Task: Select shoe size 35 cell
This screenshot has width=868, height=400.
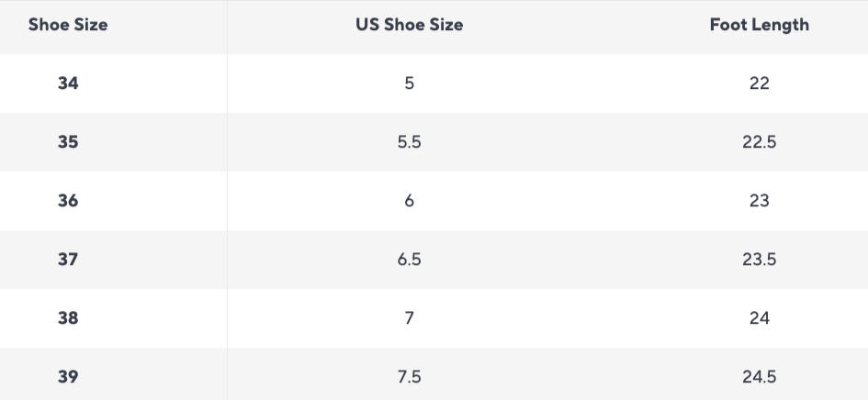Action: click(x=68, y=142)
